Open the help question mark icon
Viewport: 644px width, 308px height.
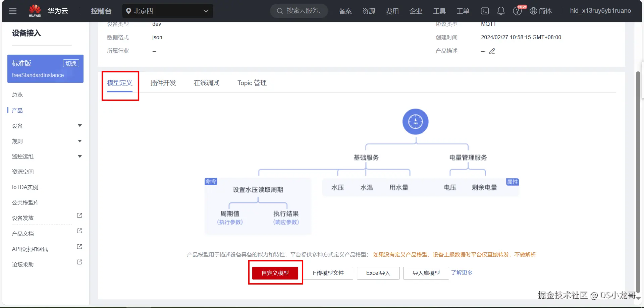point(517,11)
